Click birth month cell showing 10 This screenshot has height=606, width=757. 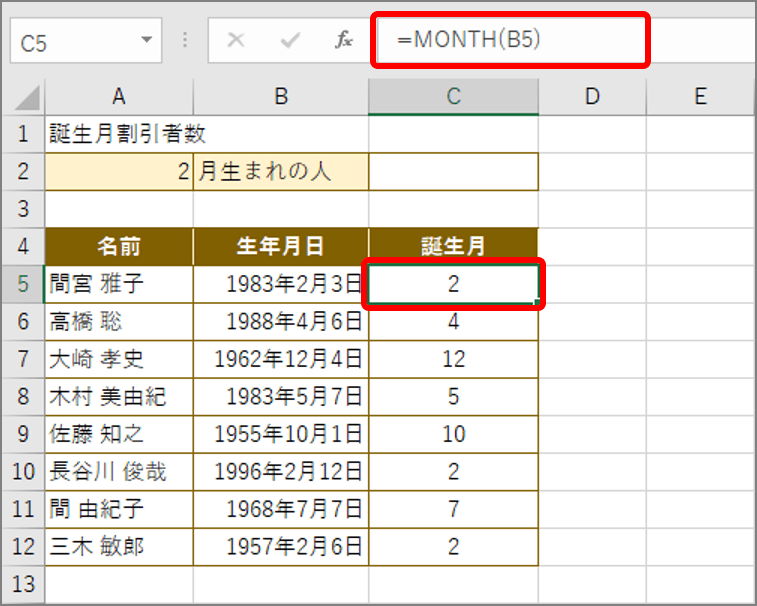point(453,434)
